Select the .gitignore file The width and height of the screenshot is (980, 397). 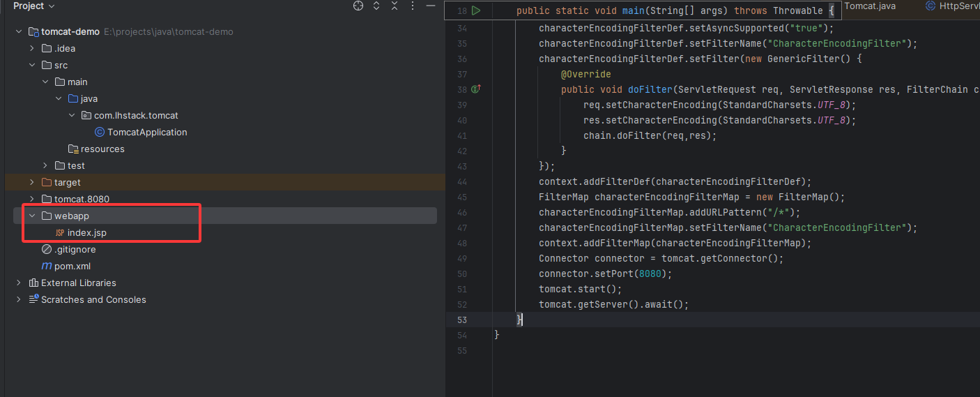click(75, 250)
